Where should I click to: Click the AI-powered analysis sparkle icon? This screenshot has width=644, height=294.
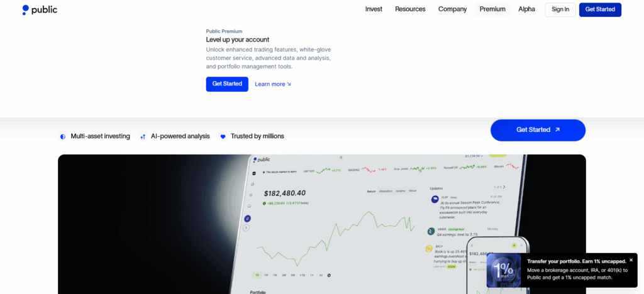[143, 136]
